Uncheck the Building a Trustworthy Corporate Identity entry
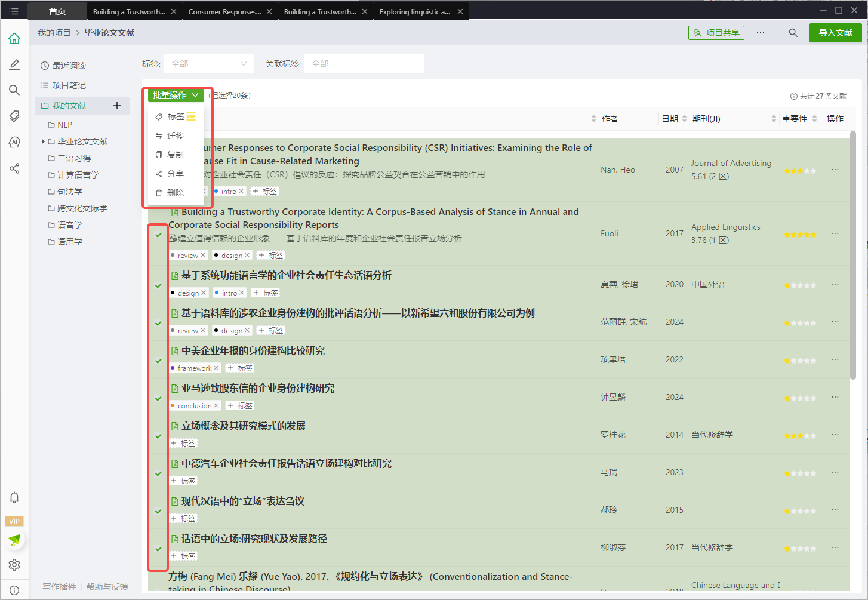This screenshot has height=600, width=868. 158,235
